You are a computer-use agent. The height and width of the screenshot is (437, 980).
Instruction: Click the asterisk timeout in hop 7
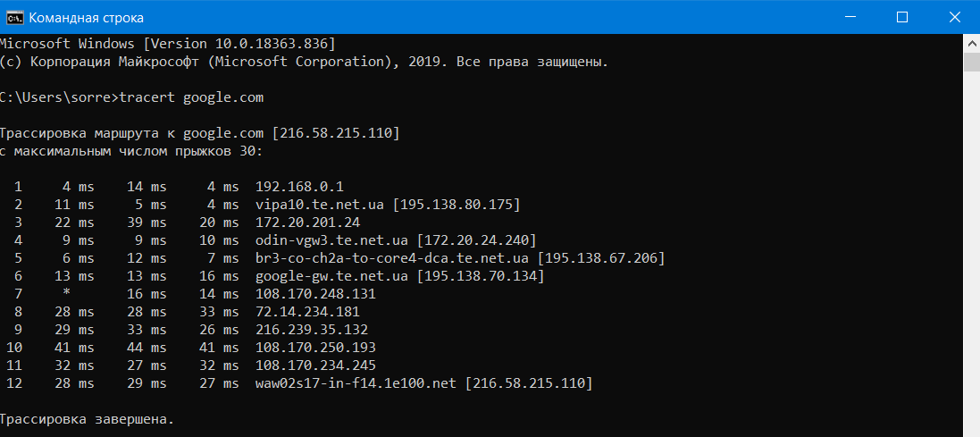pyautogui.click(x=66, y=294)
